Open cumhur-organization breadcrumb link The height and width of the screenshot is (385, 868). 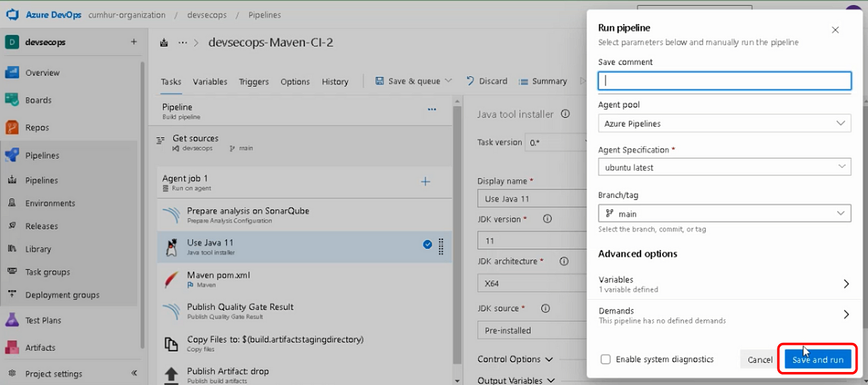[x=126, y=15]
